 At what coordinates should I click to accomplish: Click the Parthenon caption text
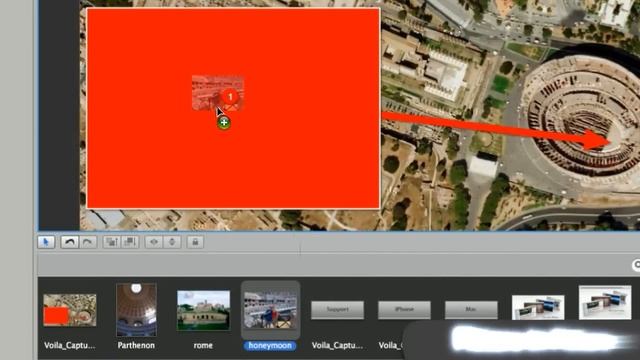click(136, 345)
